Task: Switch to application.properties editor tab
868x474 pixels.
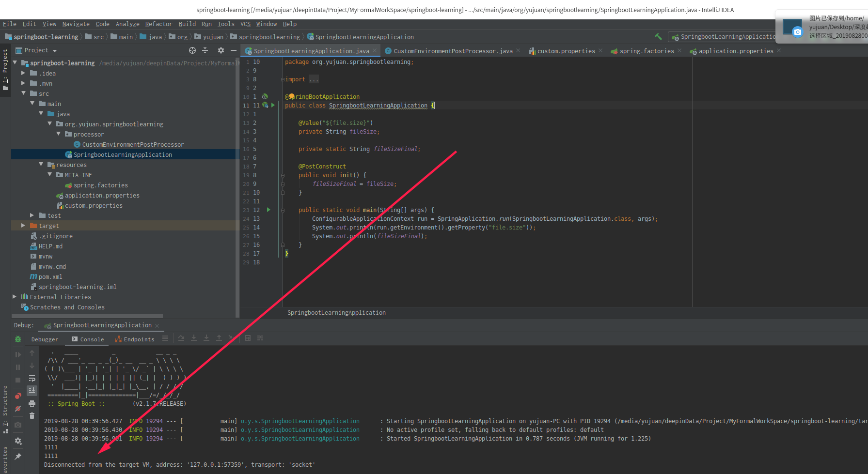Action: coord(736,51)
